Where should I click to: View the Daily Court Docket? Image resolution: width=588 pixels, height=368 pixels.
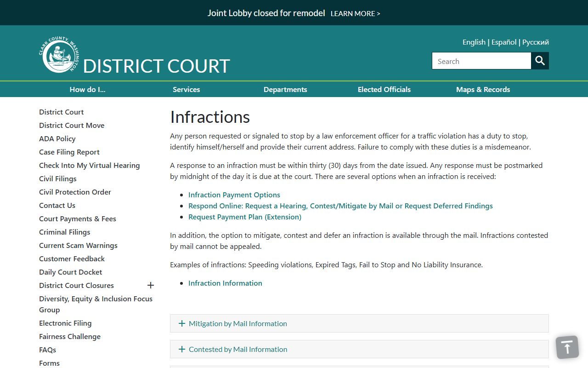(71, 272)
